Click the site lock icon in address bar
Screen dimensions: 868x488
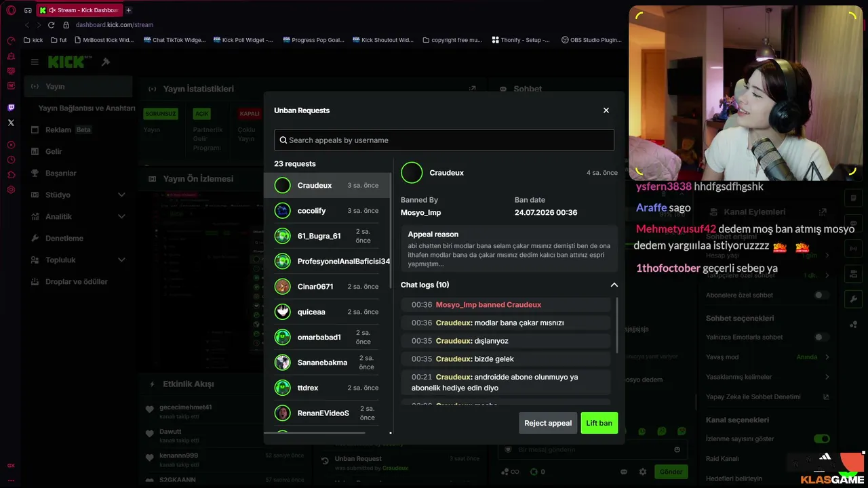pos(66,25)
